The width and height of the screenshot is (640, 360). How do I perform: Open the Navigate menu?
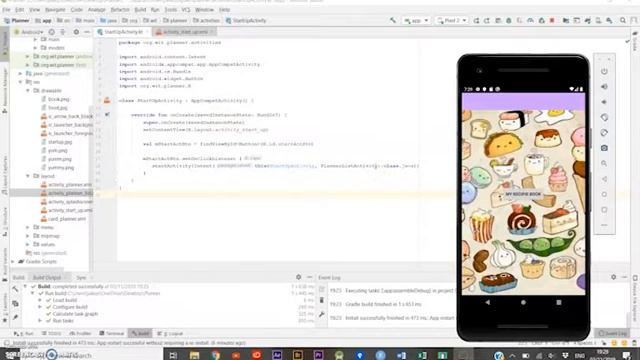pos(55,9)
